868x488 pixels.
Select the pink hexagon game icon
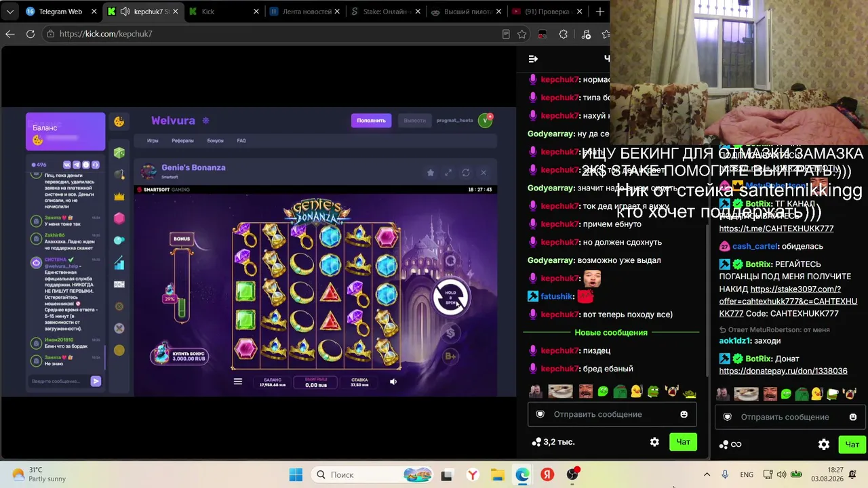click(119, 218)
